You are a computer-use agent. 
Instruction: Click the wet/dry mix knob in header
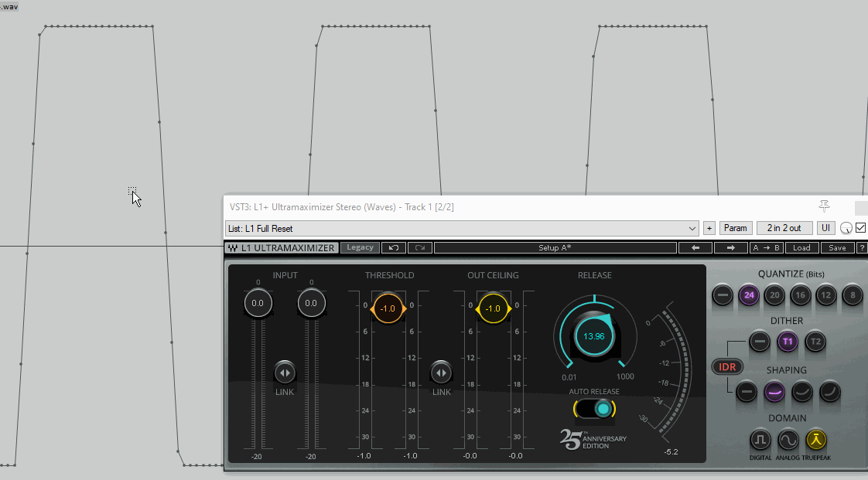[846, 228]
